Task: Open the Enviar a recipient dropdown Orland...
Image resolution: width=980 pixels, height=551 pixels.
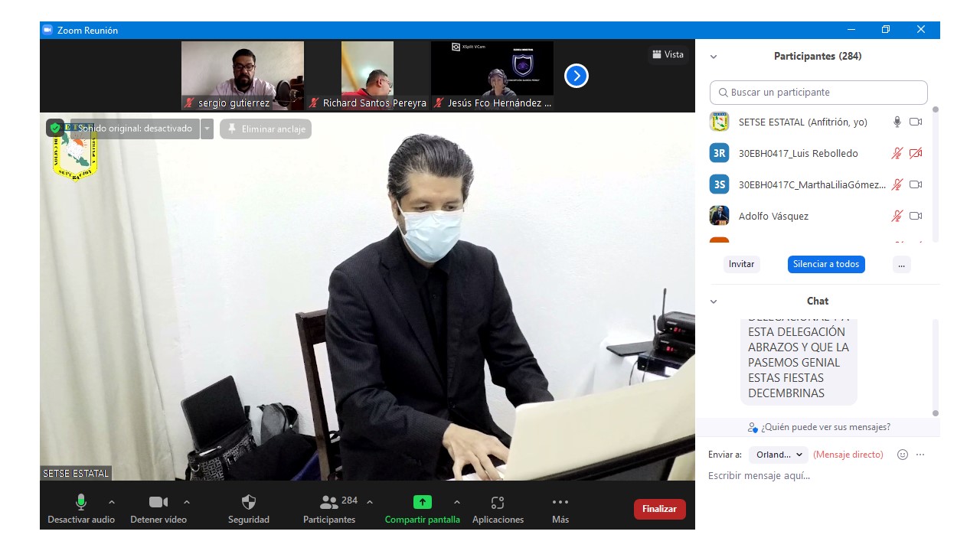Action: coord(779,455)
